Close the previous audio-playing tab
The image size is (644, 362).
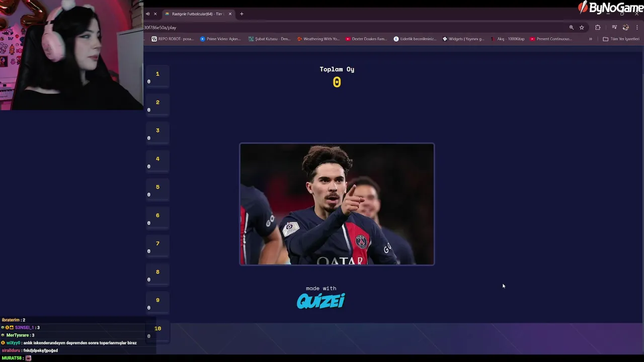click(155, 14)
